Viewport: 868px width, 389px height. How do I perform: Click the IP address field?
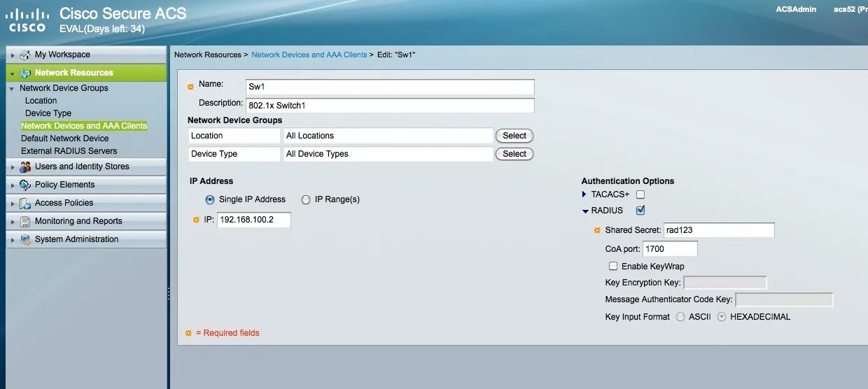tap(254, 220)
